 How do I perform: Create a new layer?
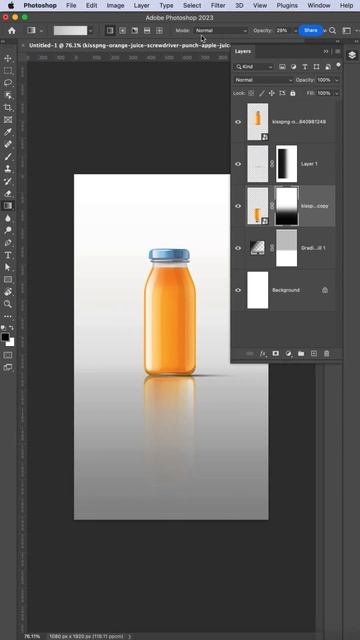[x=313, y=353]
